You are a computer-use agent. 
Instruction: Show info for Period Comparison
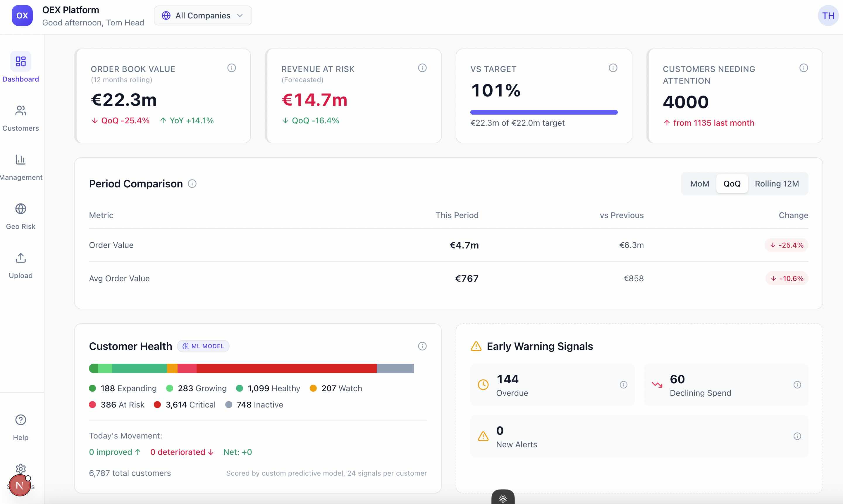coord(192,184)
